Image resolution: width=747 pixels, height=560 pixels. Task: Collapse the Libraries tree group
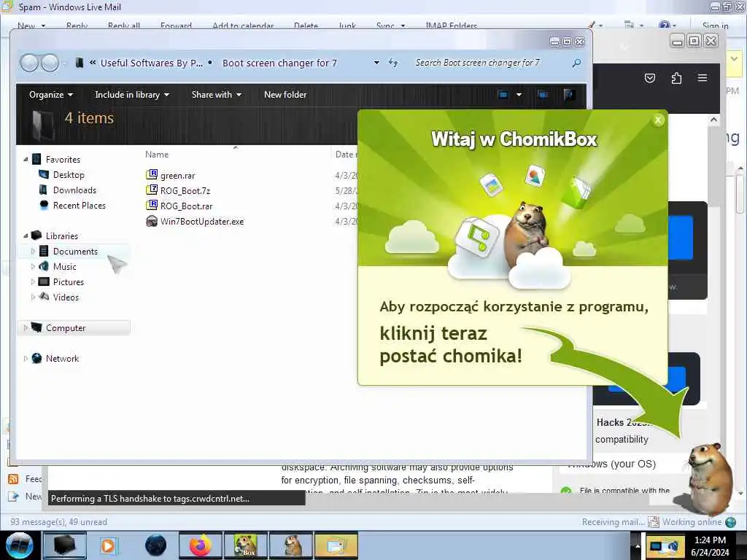pyautogui.click(x=26, y=236)
